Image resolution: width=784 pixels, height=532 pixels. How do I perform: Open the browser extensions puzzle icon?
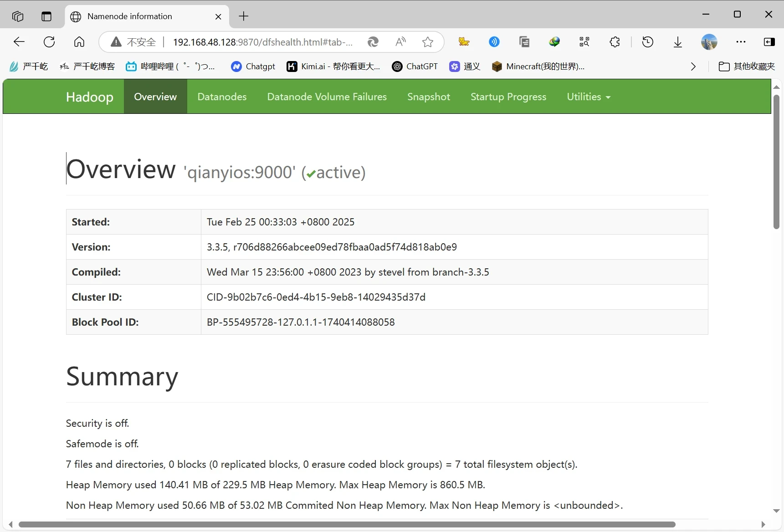[615, 42]
